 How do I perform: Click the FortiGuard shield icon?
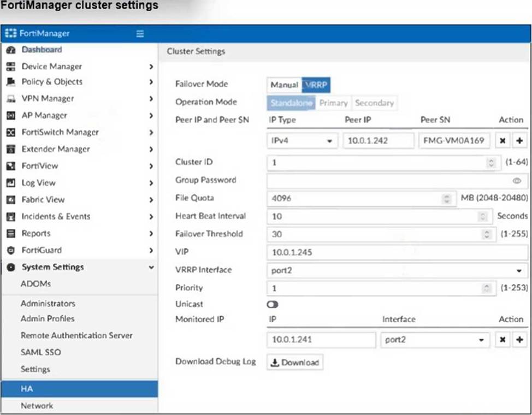coord(10,250)
